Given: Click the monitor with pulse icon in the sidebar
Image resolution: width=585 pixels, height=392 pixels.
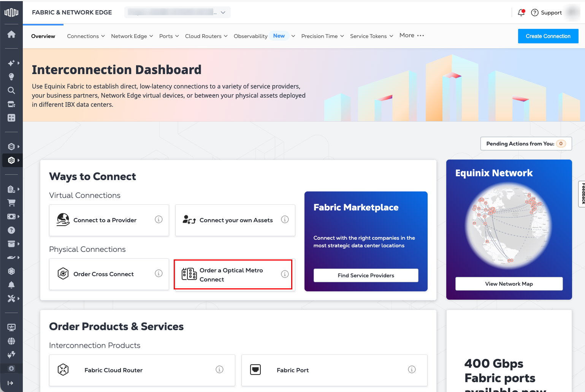Looking at the screenshot, I should point(11,327).
